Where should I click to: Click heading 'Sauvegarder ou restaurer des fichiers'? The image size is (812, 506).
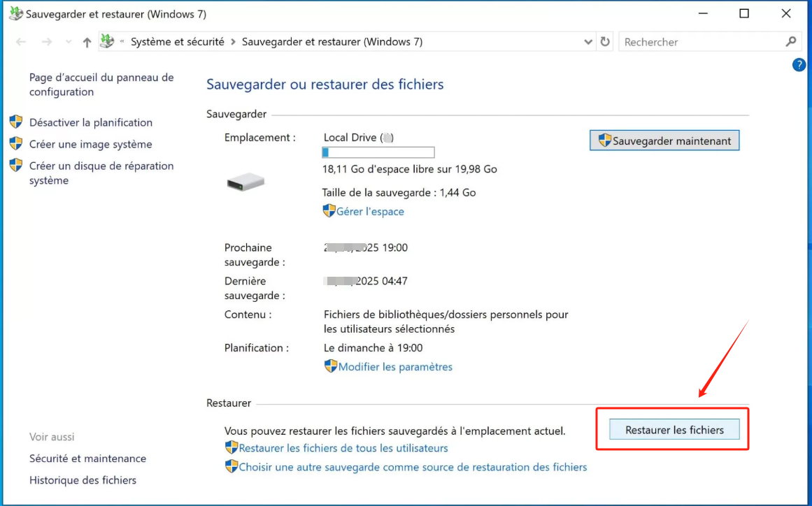[325, 84]
